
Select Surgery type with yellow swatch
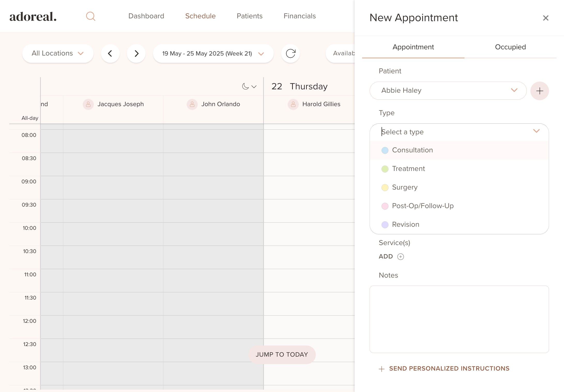405,187
